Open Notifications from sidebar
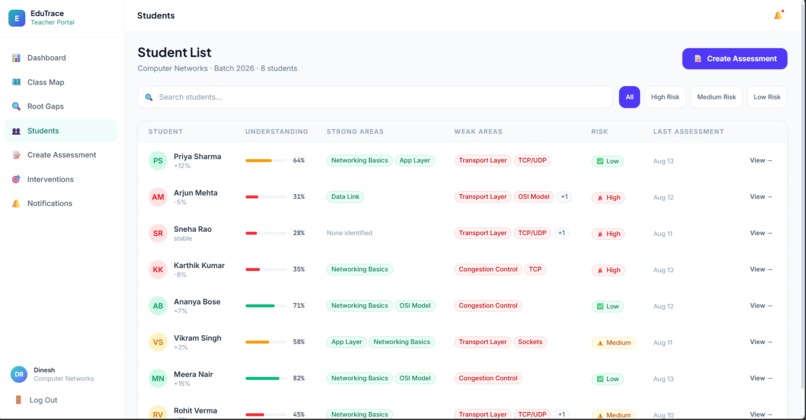The width and height of the screenshot is (806, 420). (x=61, y=204)
